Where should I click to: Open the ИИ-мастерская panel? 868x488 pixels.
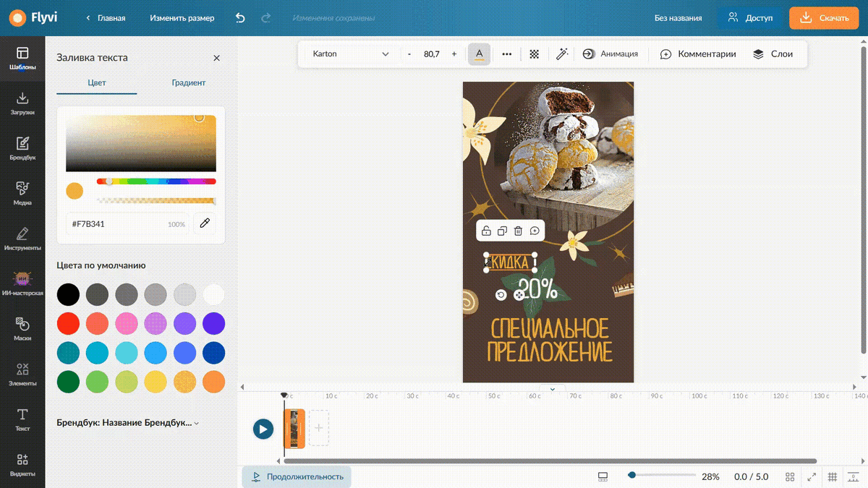pos(22,283)
